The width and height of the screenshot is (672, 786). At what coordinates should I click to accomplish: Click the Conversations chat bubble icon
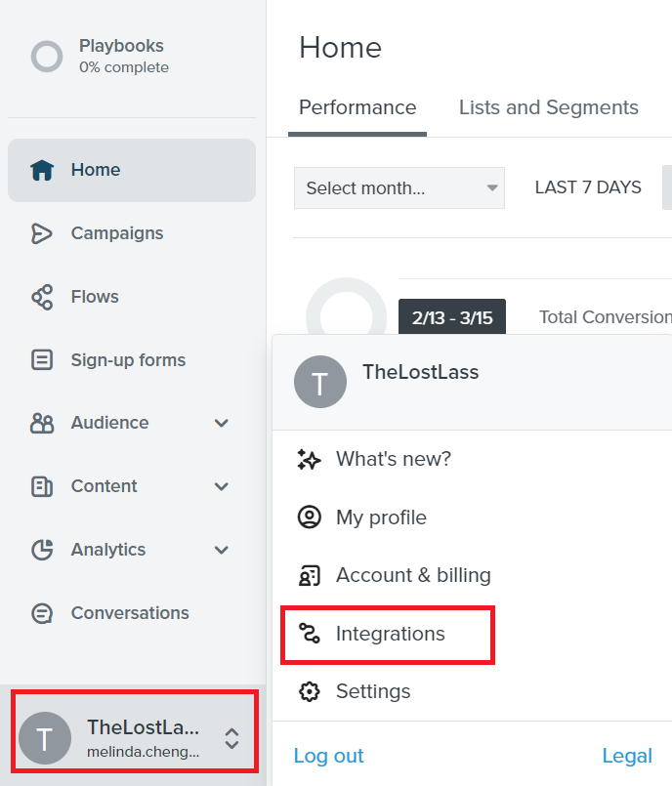click(x=42, y=613)
